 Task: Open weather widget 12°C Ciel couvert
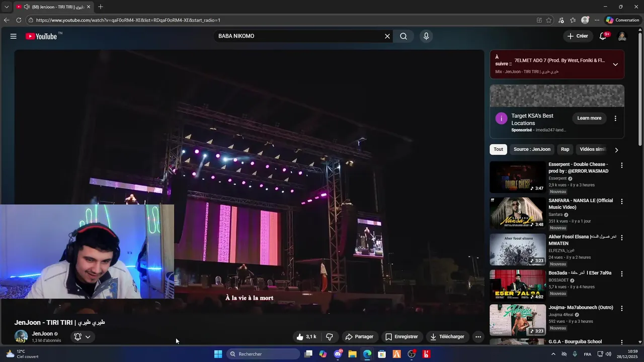click(23, 354)
